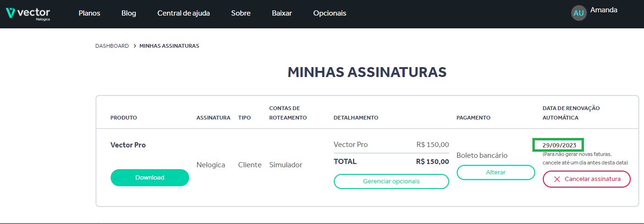Click the AU user avatar

coord(579,13)
